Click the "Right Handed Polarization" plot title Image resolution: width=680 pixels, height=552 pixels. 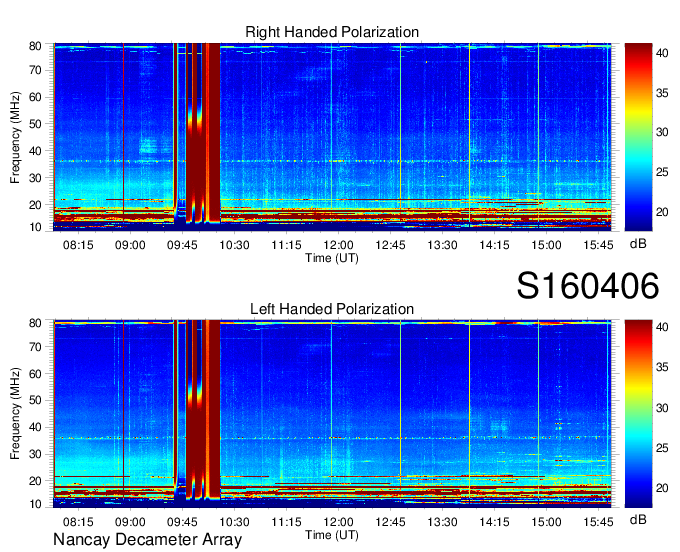click(x=332, y=32)
